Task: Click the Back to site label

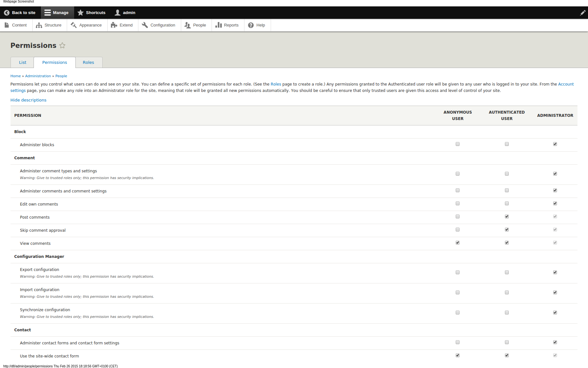Action: (24, 13)
